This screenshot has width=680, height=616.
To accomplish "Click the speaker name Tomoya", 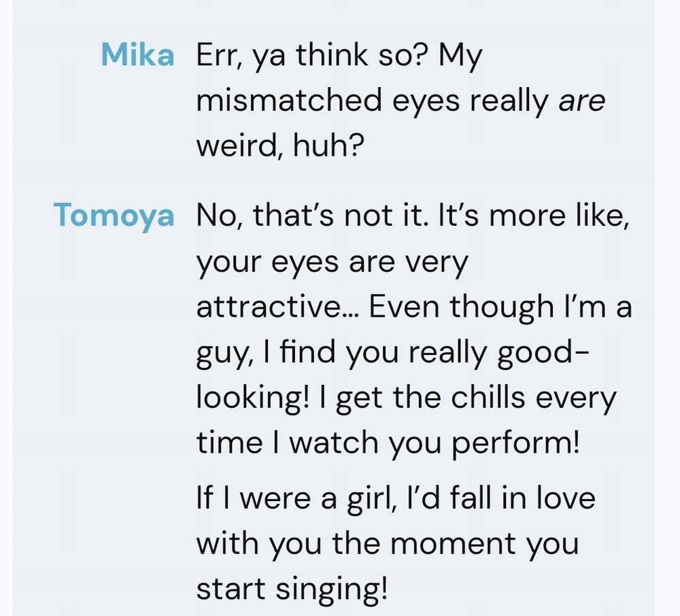I will pyautogui.click(x=114, y=216).
